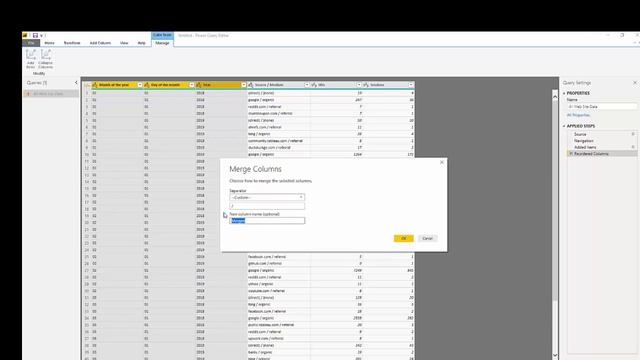Click the Sessions column header
Screen dimensions: 640x360
(388, 85)
